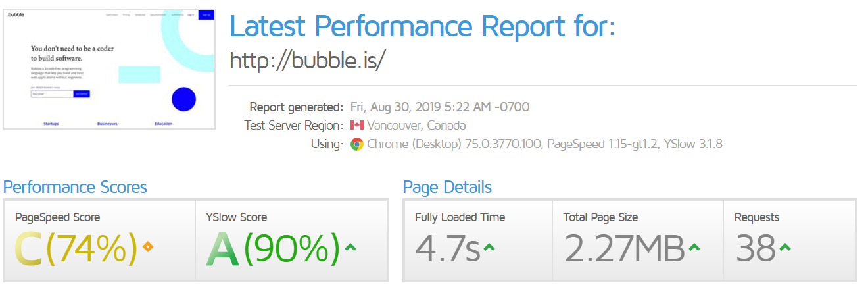Click the green arrow beside YSlow score

350,248
